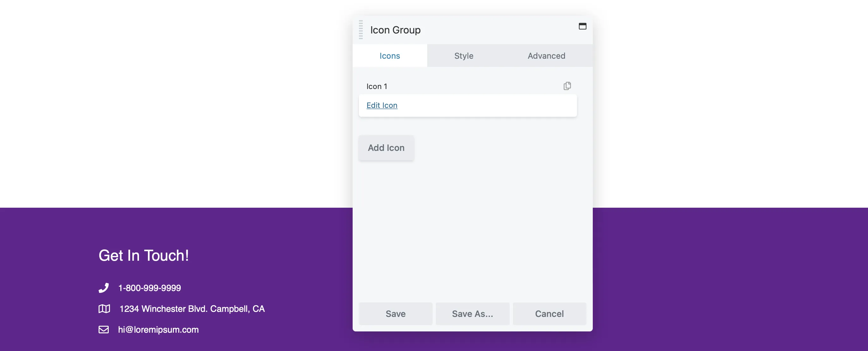This screenshot has width=868, height=351.
Task: Click the map icon in footer
Action: [104, 308]
